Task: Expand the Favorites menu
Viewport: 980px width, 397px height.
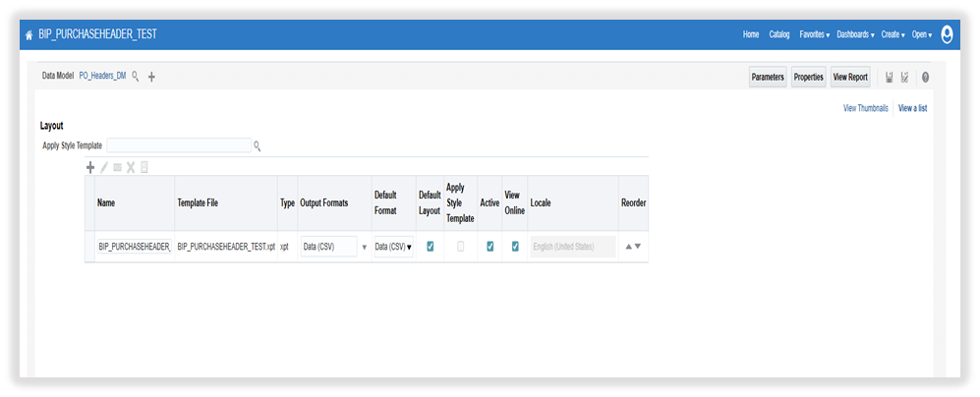Action: click(x=815, y=34)
